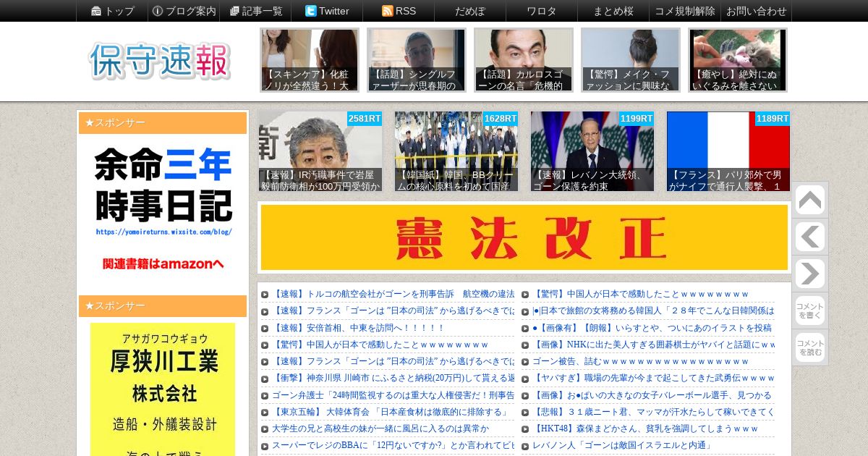Click the info icon beside ブログ案内

[x=158, y=11]
